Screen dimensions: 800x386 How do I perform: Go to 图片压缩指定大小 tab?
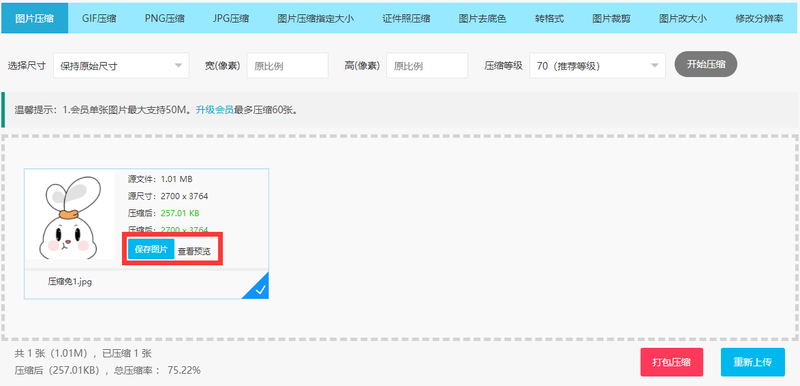(316, 19)
